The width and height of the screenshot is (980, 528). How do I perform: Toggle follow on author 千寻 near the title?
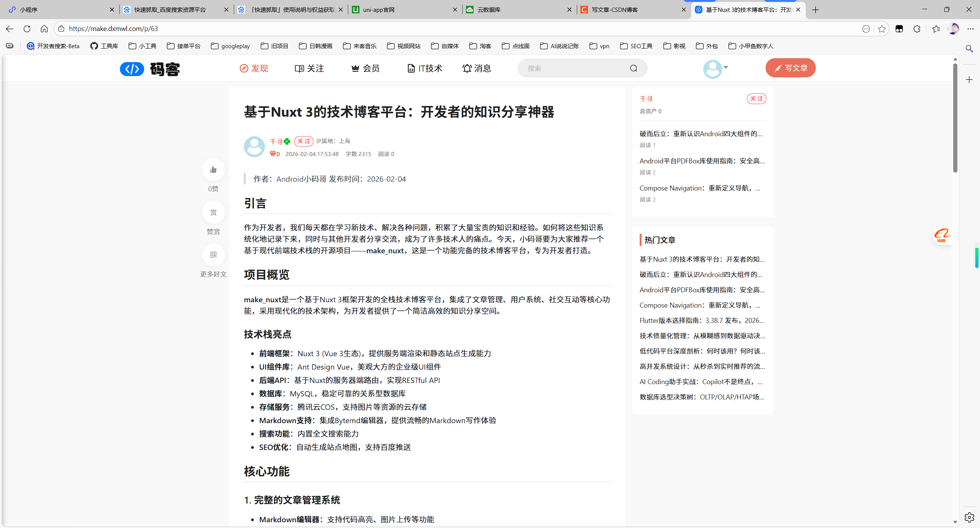click(304, 141)
